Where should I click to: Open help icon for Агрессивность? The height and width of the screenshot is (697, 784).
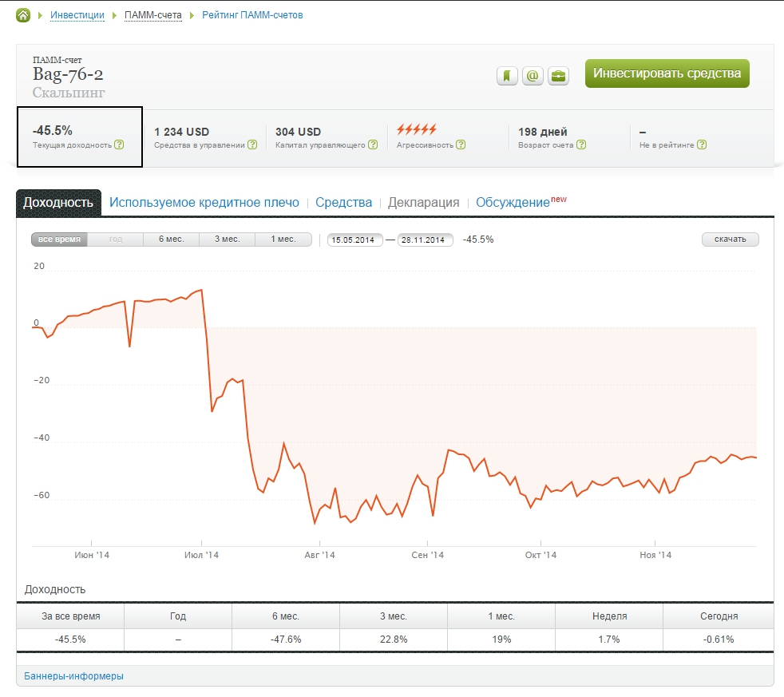pos(461,145)
